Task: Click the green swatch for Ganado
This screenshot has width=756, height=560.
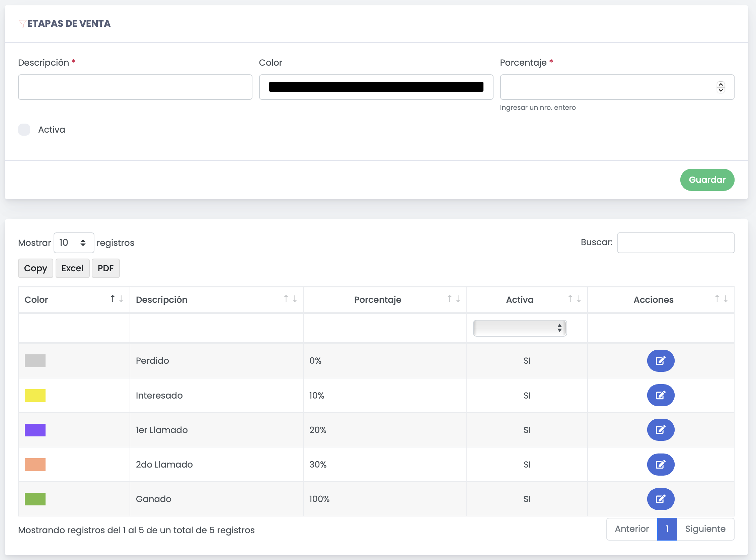Action: click(35, 499)
